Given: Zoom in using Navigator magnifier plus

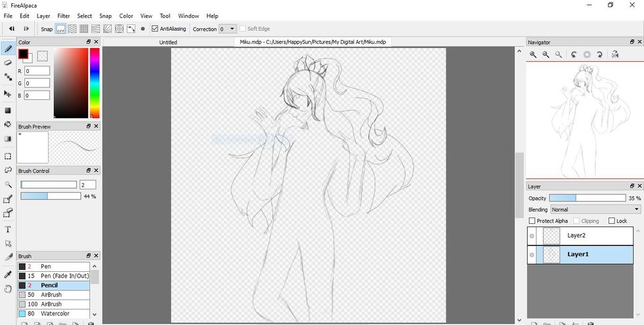Looking at the screenshot, I should (x=533, y=54).
